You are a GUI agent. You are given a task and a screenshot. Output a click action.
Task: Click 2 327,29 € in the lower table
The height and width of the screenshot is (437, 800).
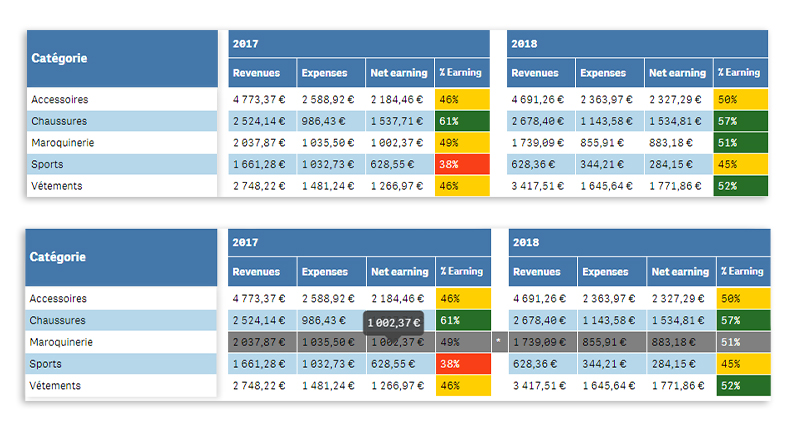678,299
